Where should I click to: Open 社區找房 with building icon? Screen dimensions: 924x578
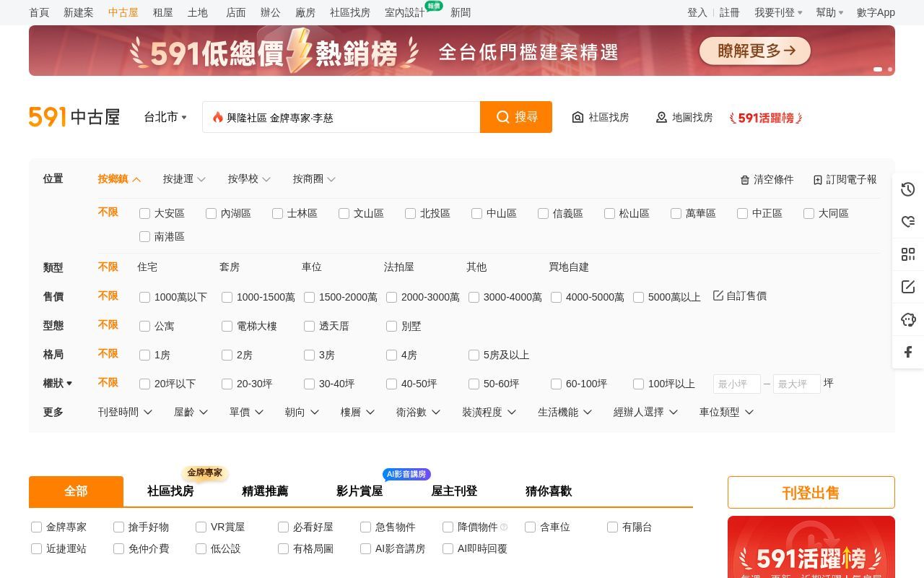click(x=600, y=117)
